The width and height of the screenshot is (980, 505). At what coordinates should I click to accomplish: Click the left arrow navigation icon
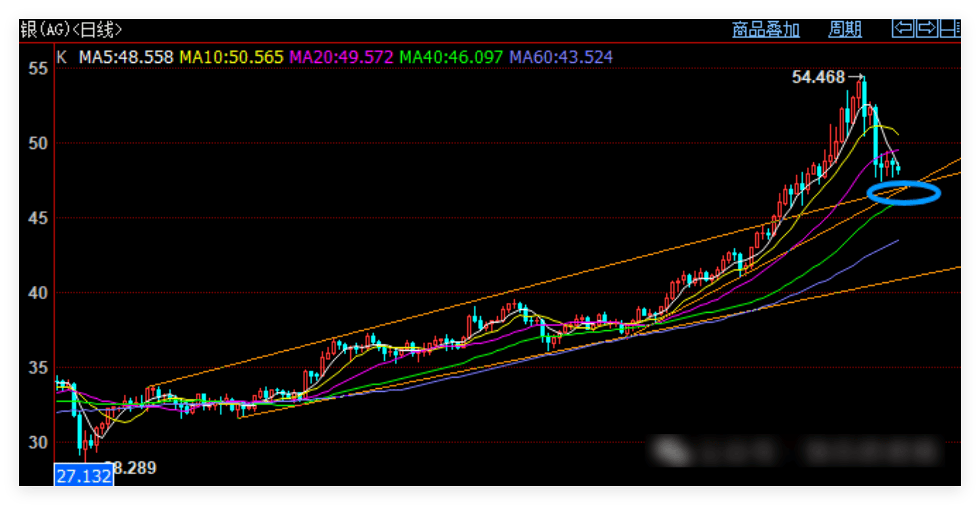(x=903, y=28)
